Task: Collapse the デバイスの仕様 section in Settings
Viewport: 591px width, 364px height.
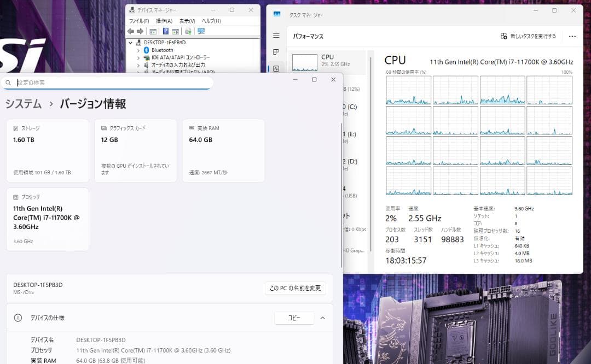Action: 322,318
